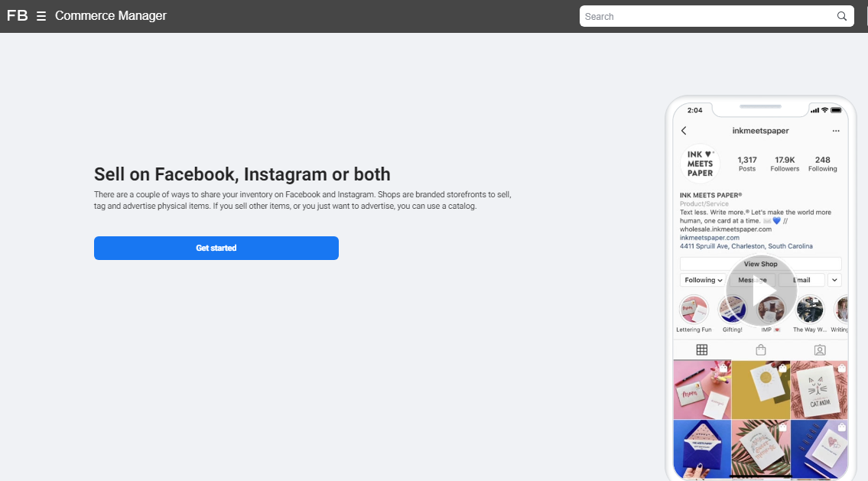Click the Email button in profile
Viewport: 868px width, 481px height.
(801, 280)
